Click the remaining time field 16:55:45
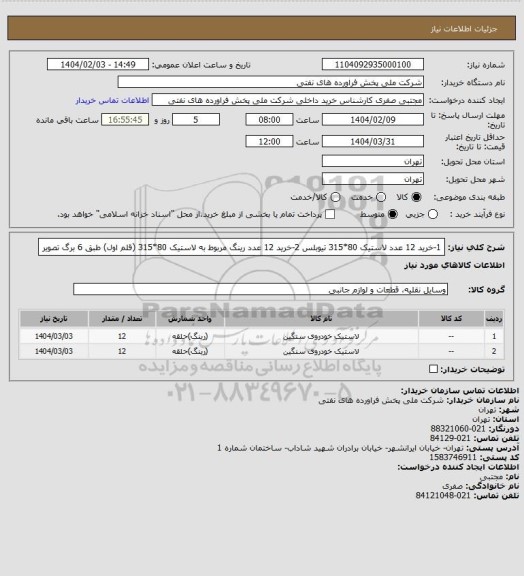 click(125, 120)
